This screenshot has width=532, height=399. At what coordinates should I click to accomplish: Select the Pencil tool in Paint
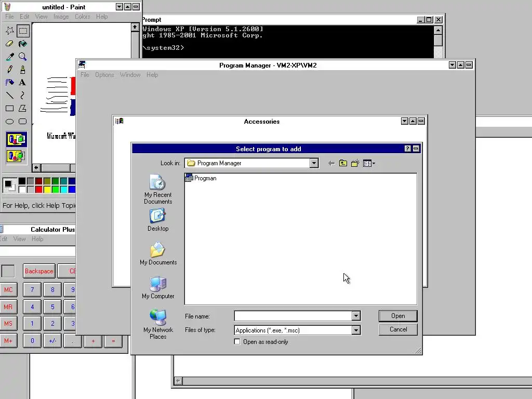pyautogui.click(x=9, y=70)
